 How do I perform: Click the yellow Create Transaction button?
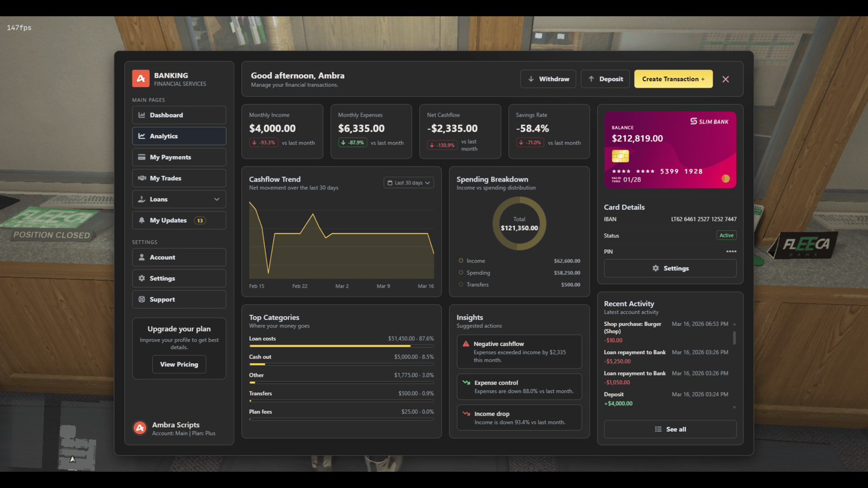click(673, 79)
